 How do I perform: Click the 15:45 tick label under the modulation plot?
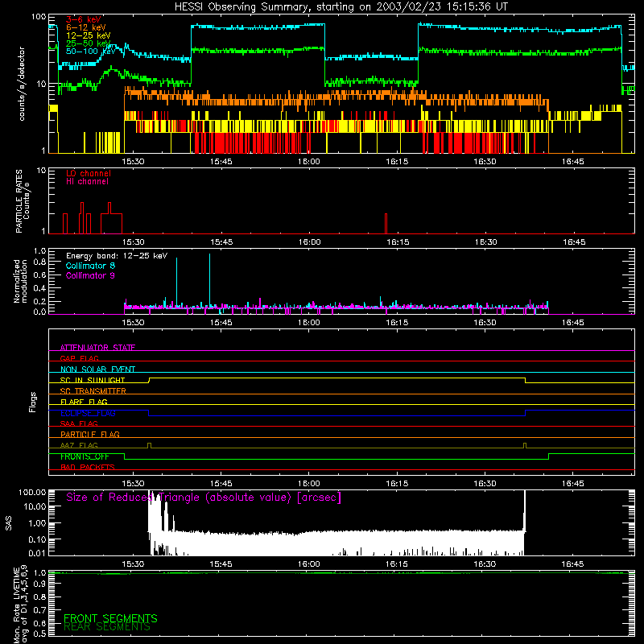(x=221, y=323)
